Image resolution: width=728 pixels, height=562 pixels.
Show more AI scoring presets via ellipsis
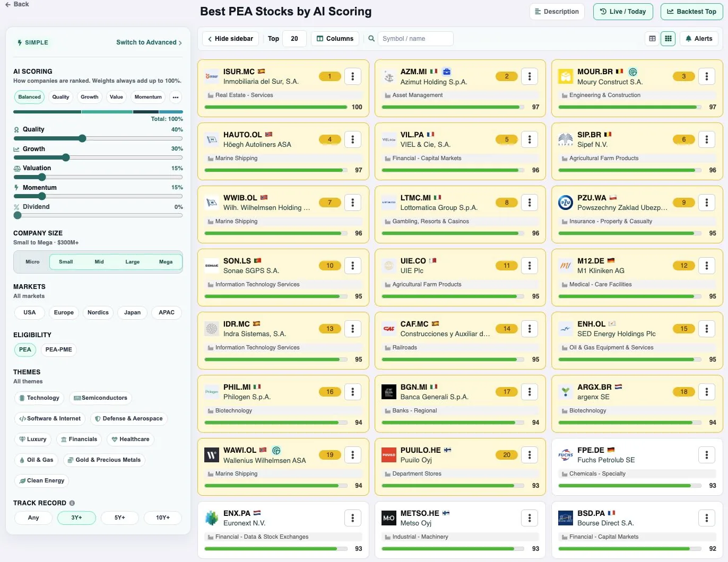click(x=176, y=97)
